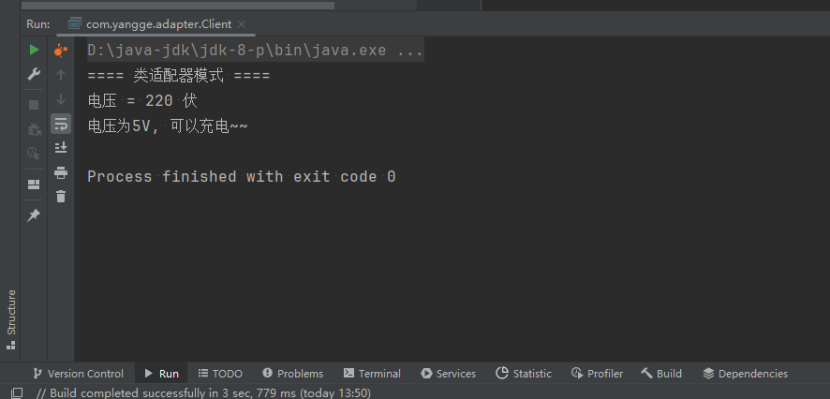Click the '电压 = 220 伏' output line
This screenshot has height=399, width=830.
(x=142, y=101)
